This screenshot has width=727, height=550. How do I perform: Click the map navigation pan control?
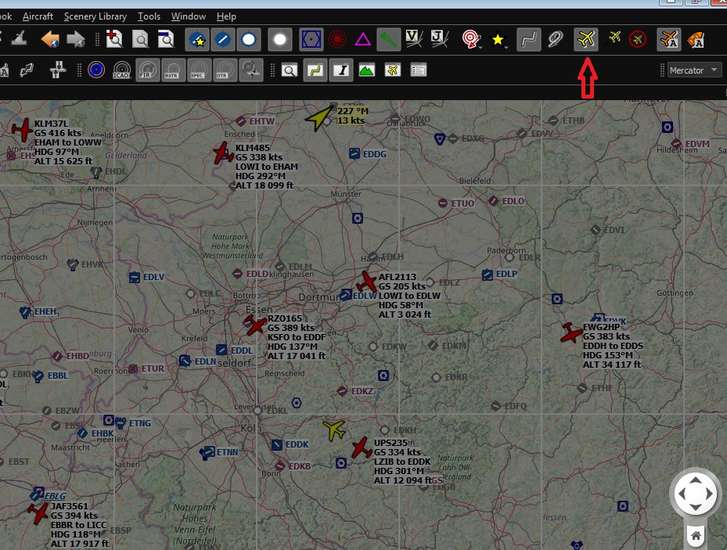point(696,494)
